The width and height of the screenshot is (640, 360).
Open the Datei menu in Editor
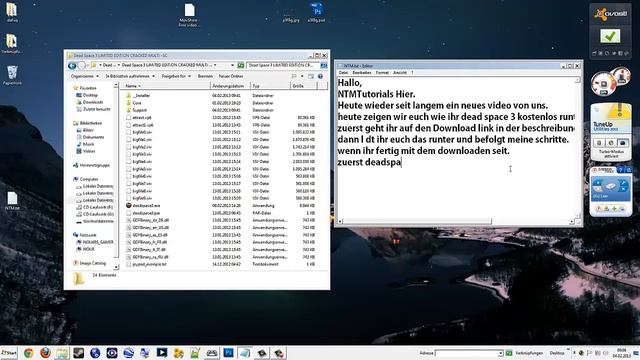click(x=343, y=73)
